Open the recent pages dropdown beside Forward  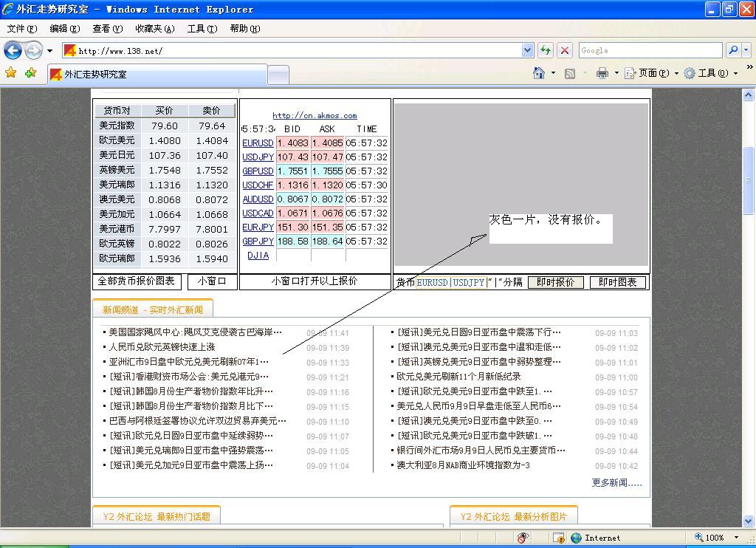(x=49, y=51)
